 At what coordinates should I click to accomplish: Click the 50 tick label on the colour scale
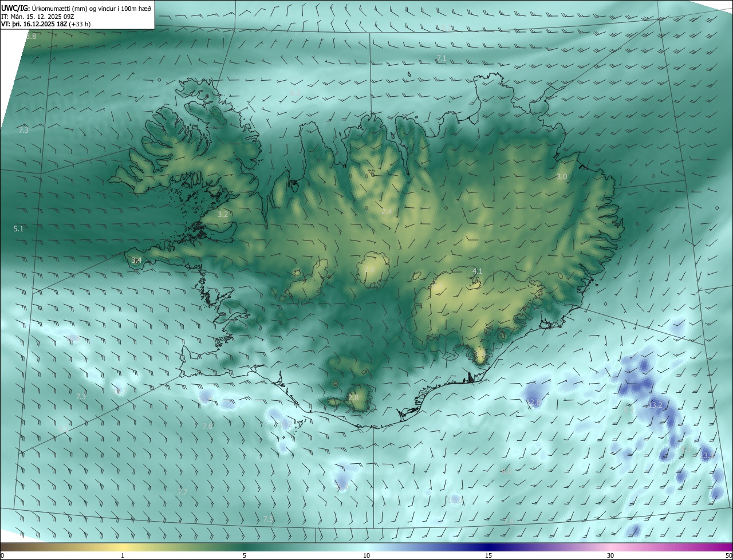(728, 555)
